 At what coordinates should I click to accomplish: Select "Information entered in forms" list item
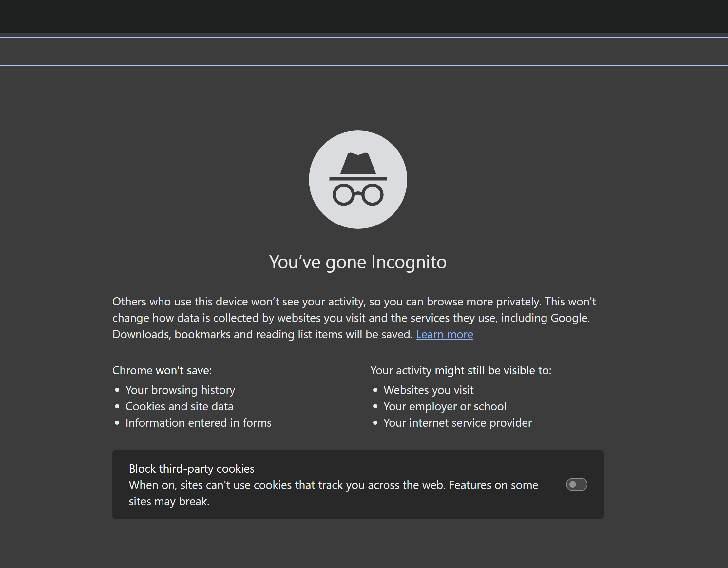[198, 422]
